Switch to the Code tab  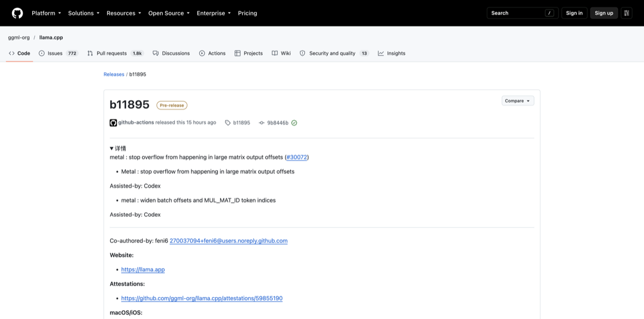click(x=19, y=53)
